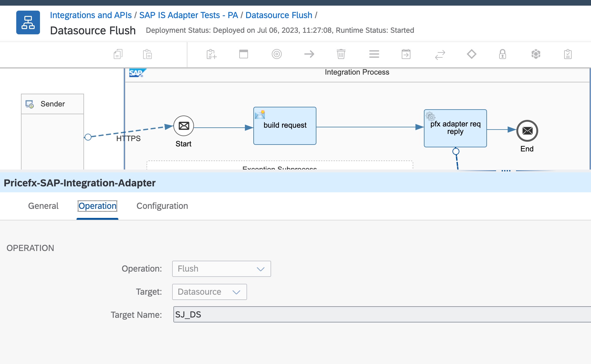Click the hamburger lines icon in the toolbar
Viewport: 591px width, 364px height.
(x=374, y=54)
